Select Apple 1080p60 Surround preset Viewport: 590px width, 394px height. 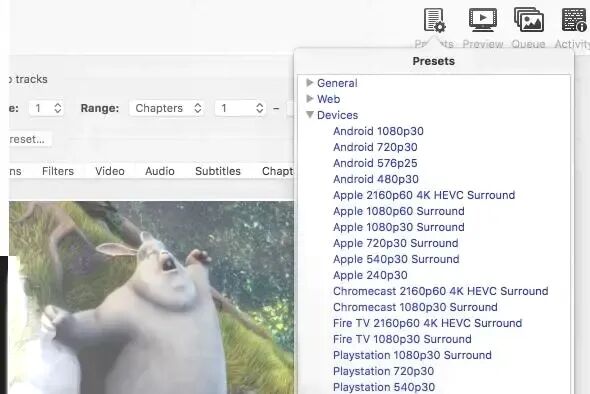coord(399,211)
